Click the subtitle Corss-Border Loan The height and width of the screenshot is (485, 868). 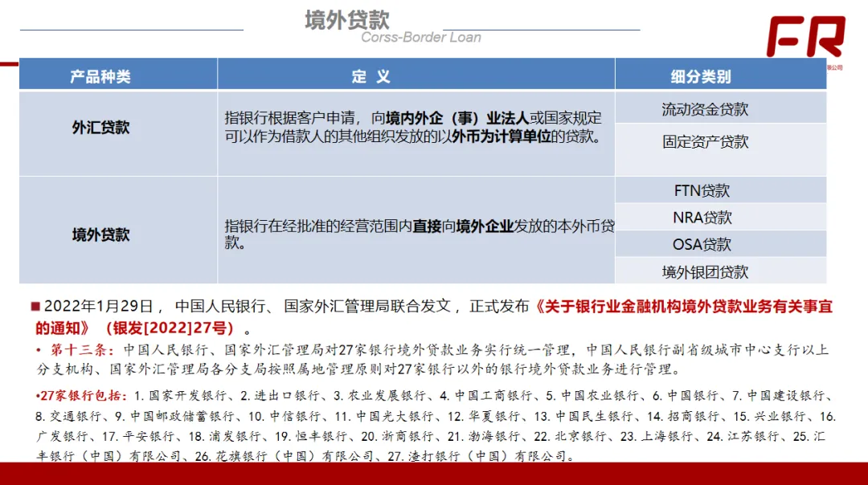(x=420, y=37)
